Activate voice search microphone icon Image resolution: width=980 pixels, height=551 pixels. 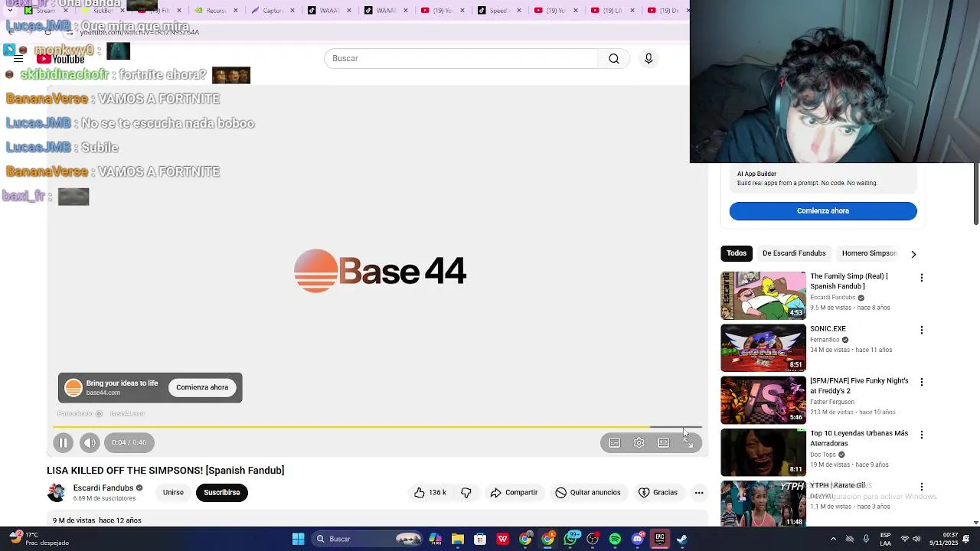click(x=648, y=59)
